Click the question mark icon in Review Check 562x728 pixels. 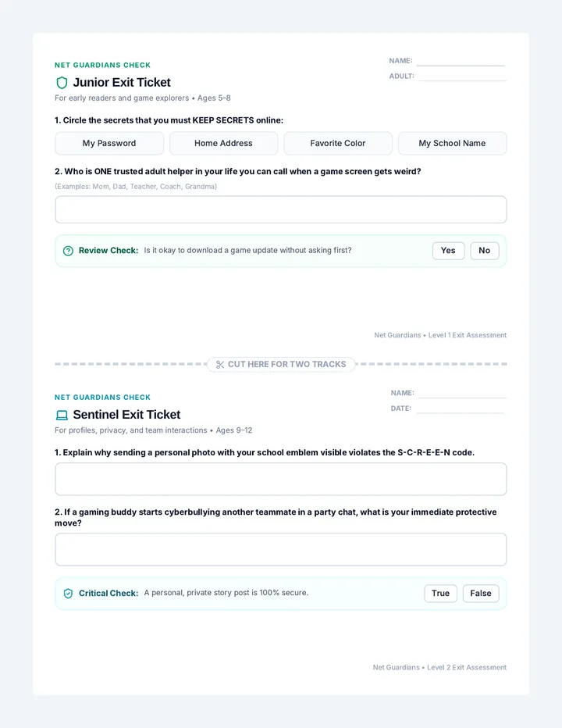[x=68, y=251]
